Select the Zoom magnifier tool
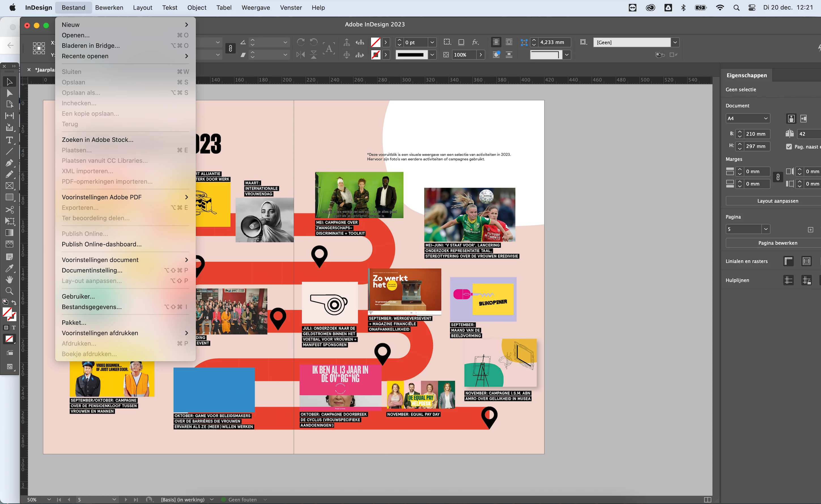Image resolution: width=821 pixels, height=504 pixels. tap(9, 291)
